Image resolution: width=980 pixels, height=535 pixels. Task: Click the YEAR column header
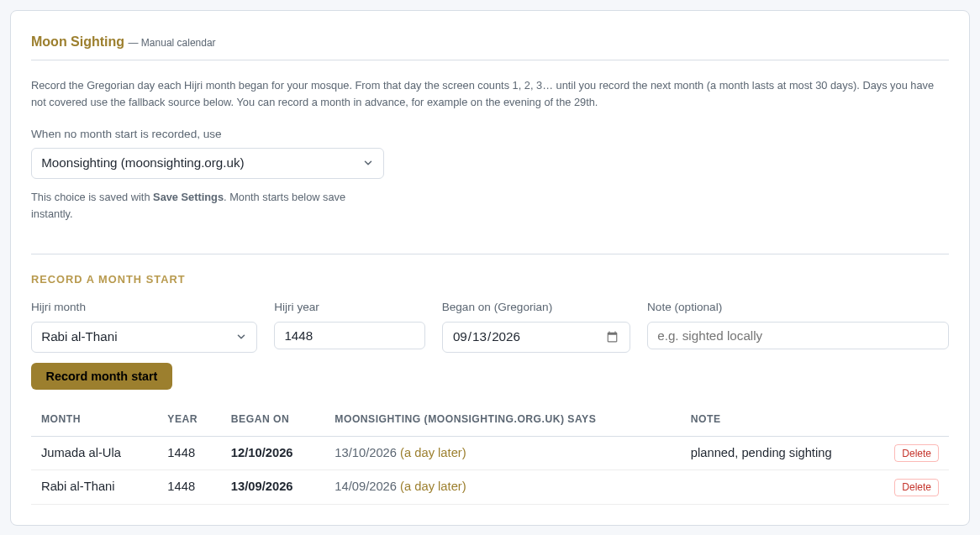pos(182,419)
